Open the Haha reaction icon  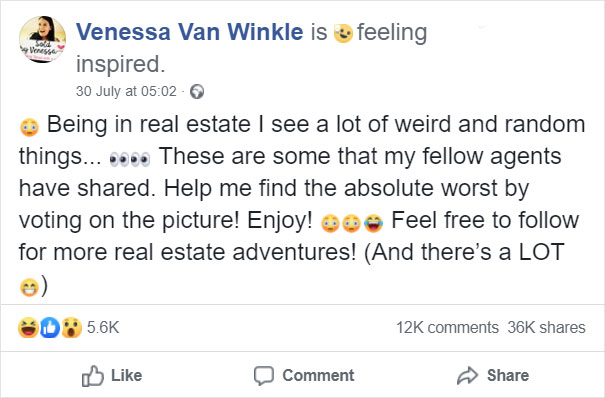coord(28,328)
